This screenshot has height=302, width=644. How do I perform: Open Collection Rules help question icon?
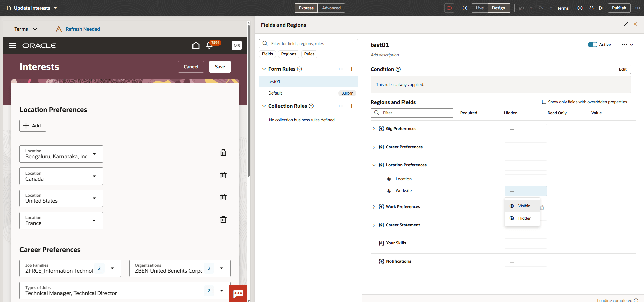311,106
